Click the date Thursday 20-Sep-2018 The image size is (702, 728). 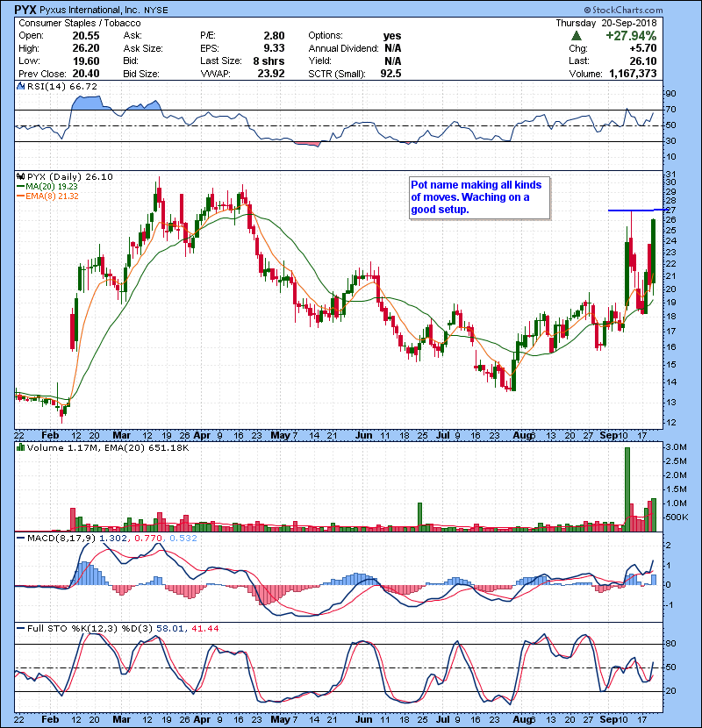point(606,23)
